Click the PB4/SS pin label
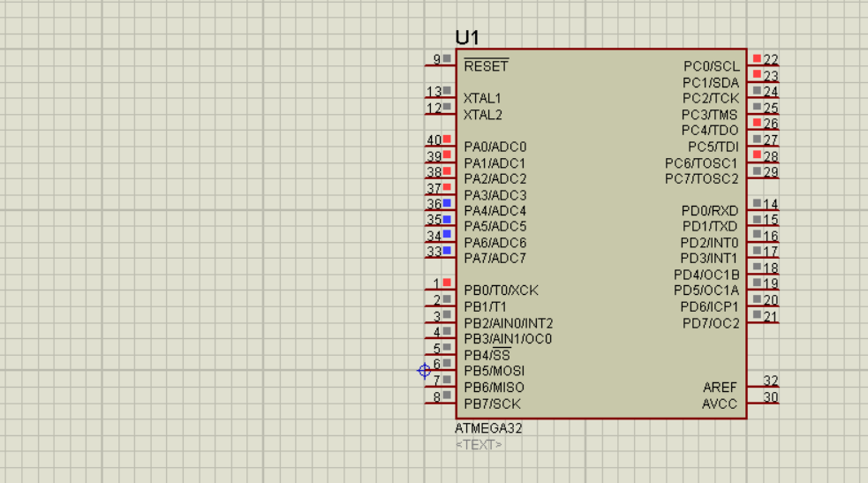Image resolution: width=868 pixels, height=483 pixels. (487, 355)
